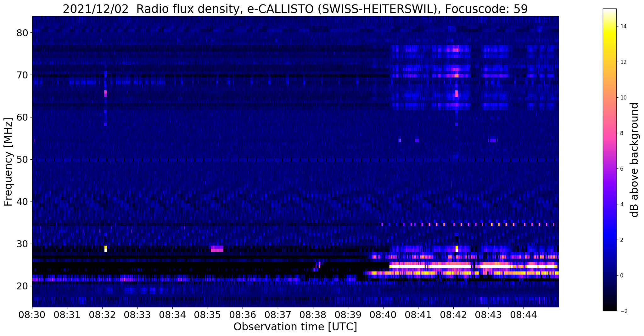This screenshot has width=644, height=336.
Task: Click the 40 MHz frequency tick label
Action: tap(22, 202)
